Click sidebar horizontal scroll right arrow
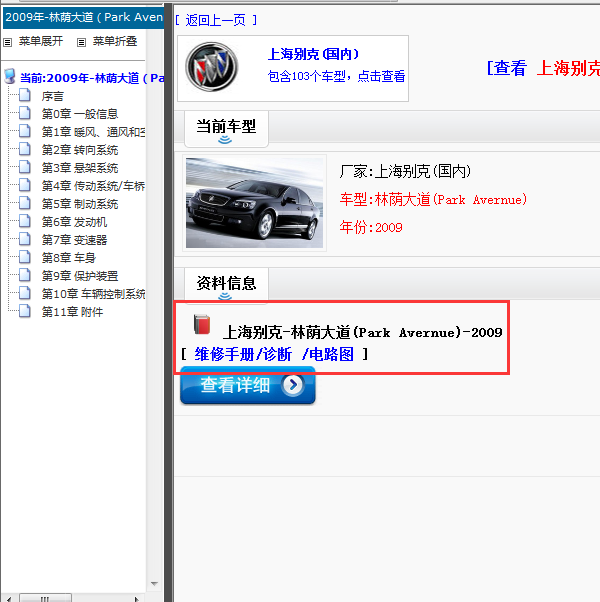The width and height of the screenshot is (600, 602). point(136,598)
